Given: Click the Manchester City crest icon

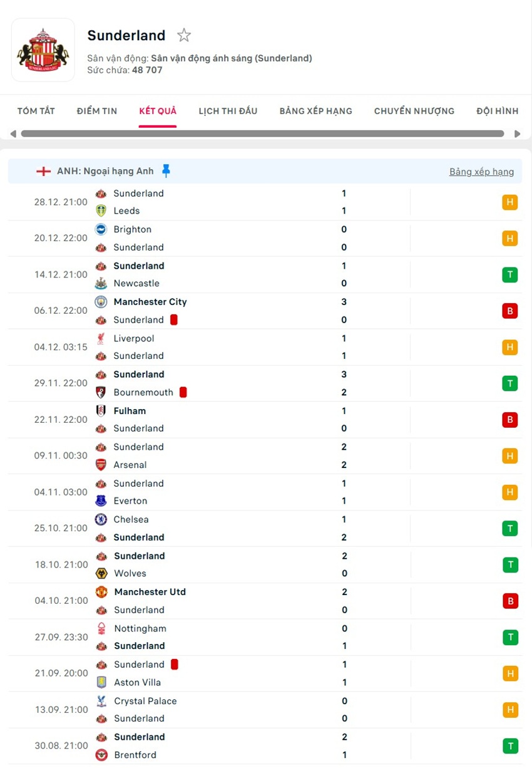Looking at the screenshot, I should 101,302.
